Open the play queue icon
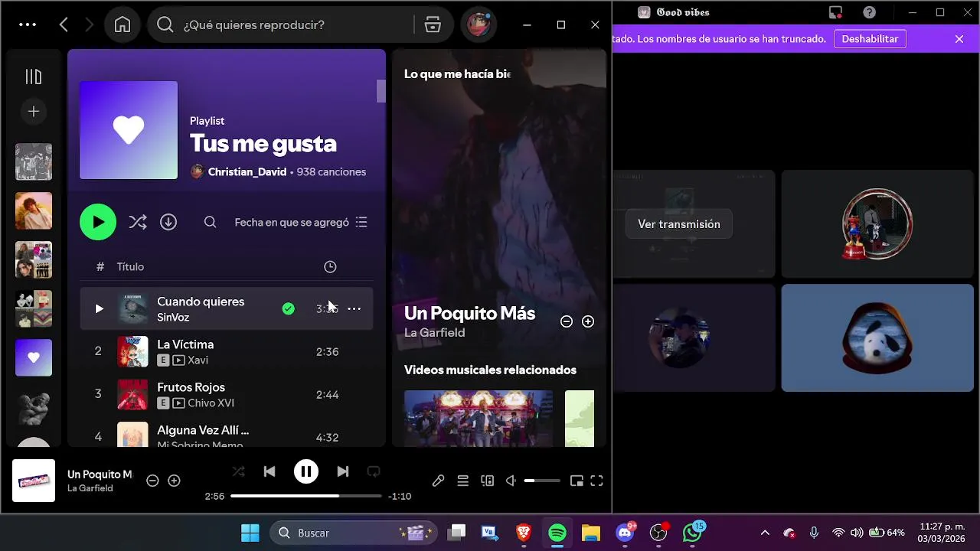This screenshot has width=980, height=551. point(462,481)
